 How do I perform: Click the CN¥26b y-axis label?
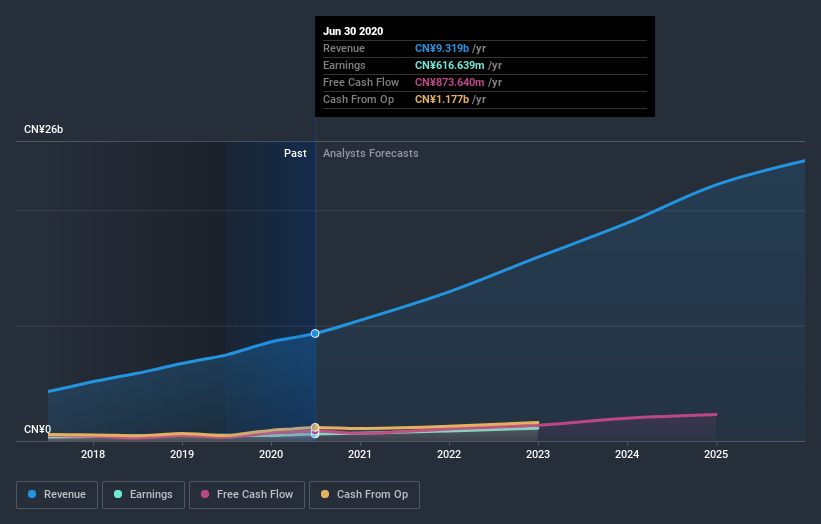(43, 129)
